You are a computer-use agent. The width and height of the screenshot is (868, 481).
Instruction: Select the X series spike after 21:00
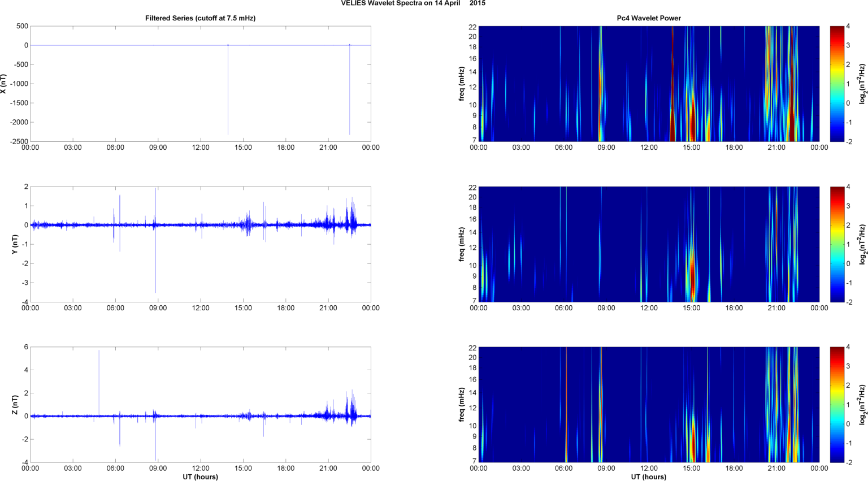[350, 90]
